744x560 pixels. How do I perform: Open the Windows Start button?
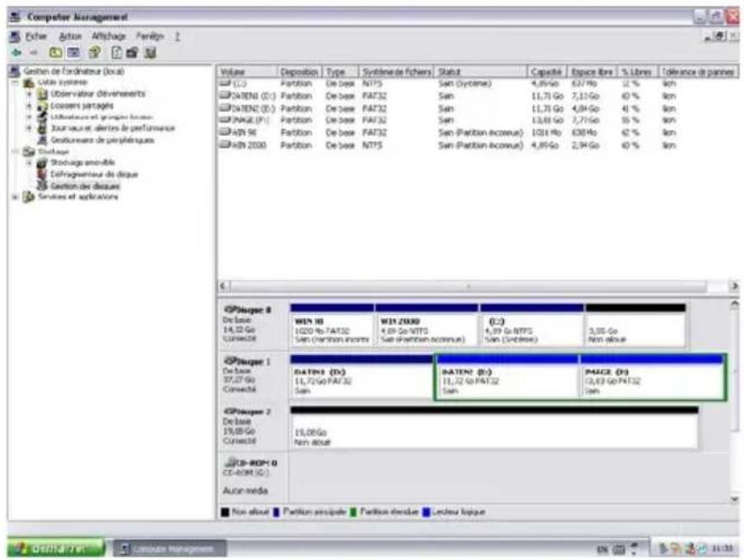click(x=56, y=549)
